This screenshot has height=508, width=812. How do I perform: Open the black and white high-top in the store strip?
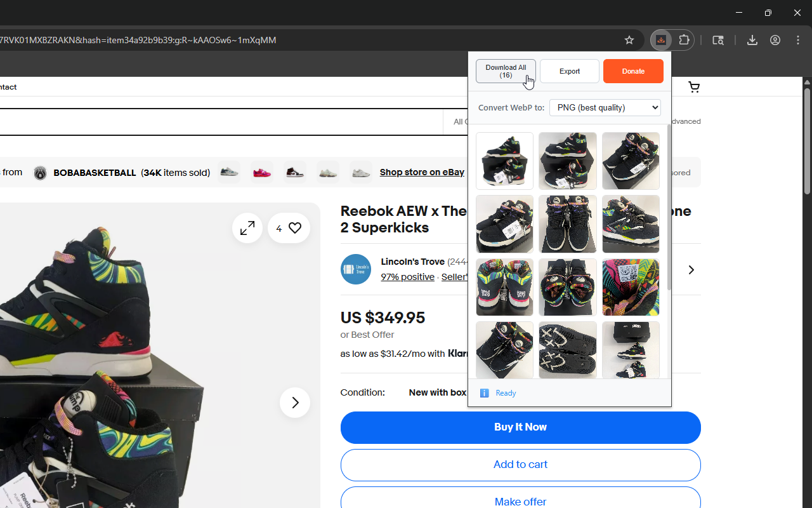(295, 172)
